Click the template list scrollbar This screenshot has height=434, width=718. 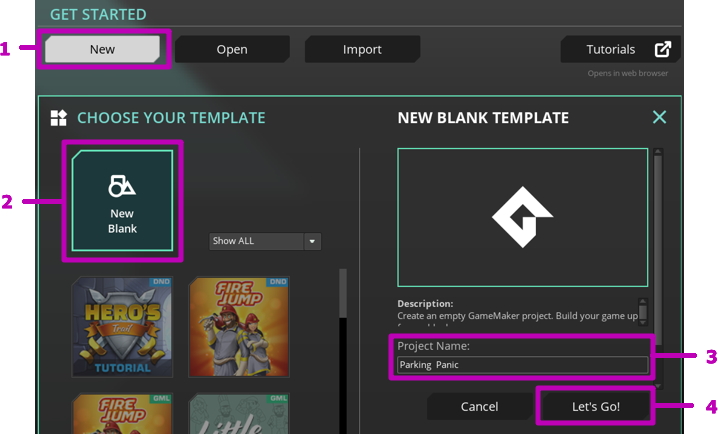coord(343,293)
